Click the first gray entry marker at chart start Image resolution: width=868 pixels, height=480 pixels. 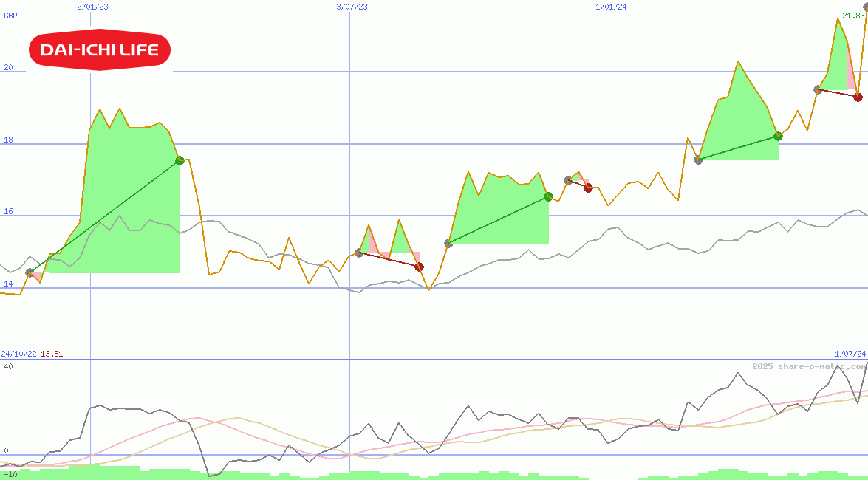pyautogui.click(x=30, y=272)
